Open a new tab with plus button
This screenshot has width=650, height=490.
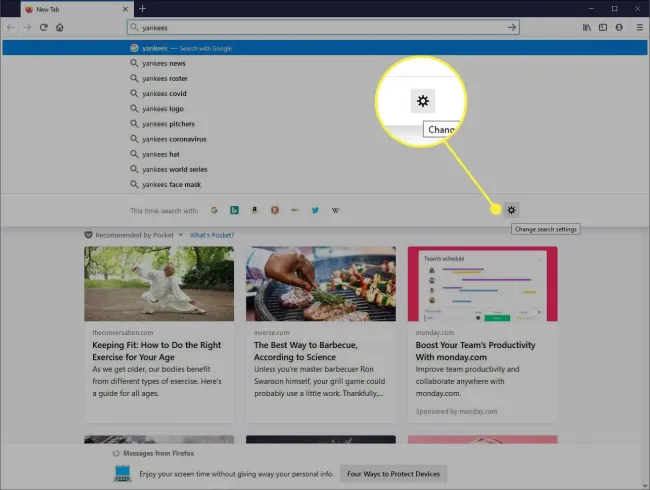point(142,9)
